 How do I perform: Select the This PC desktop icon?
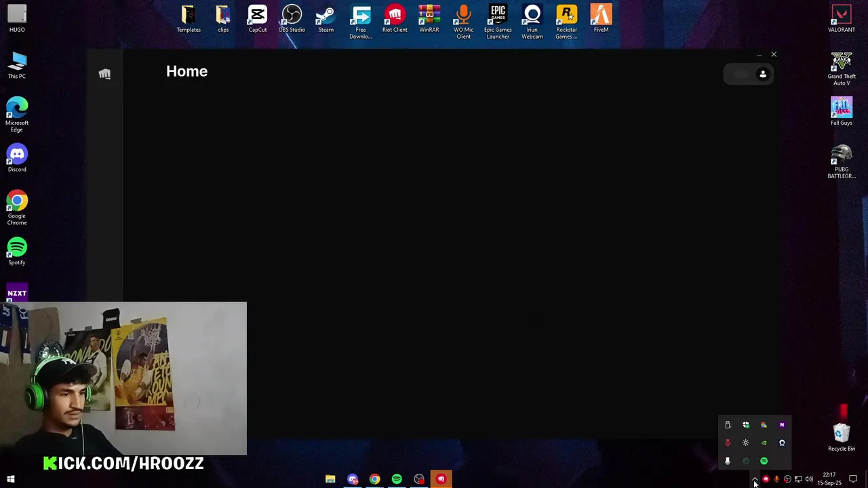click(17, 66)
